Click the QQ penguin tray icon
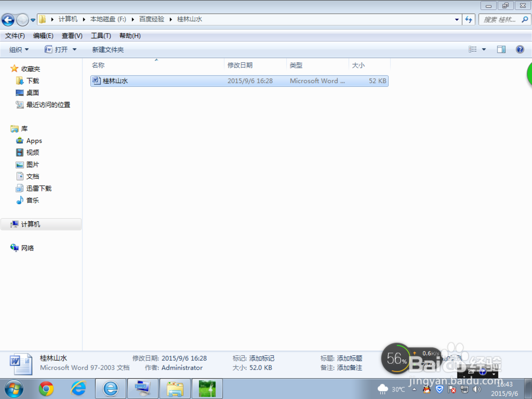Image resolution: width=532 pixels, height=399 pixels. [427, 389]
